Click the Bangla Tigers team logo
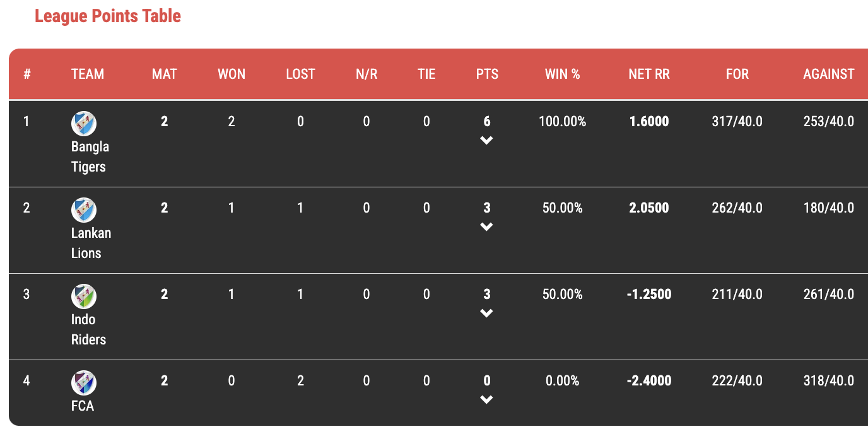The image size is (868, 434). tap(84, 124)
